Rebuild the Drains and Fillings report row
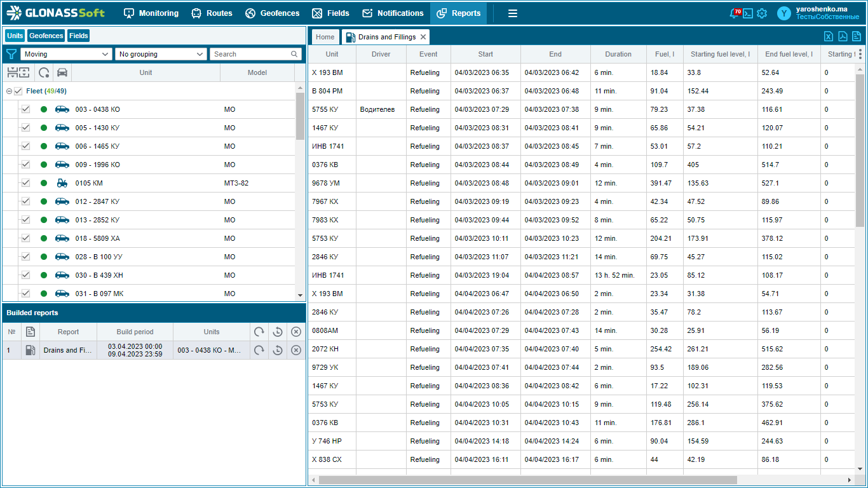This screenshot has height=488, width=868. coord(259,350)
